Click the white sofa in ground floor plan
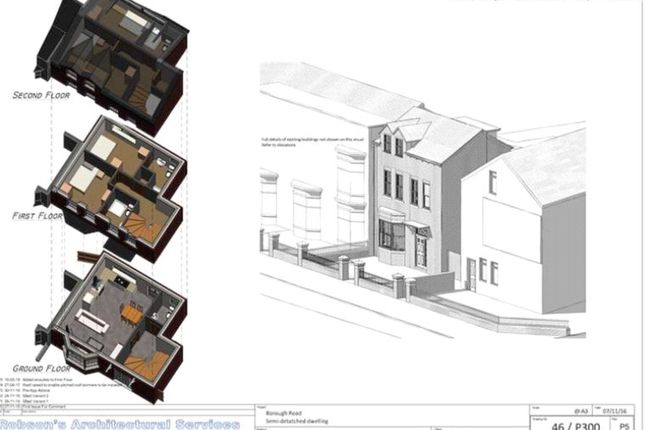This screenshot has width=645, height=430. click(92, 321)
